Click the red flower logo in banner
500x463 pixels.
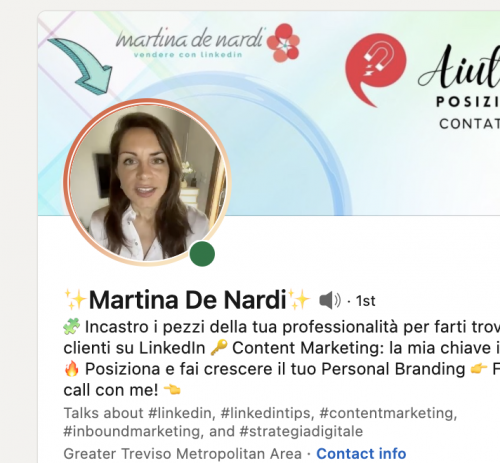[x=283, y=43]
